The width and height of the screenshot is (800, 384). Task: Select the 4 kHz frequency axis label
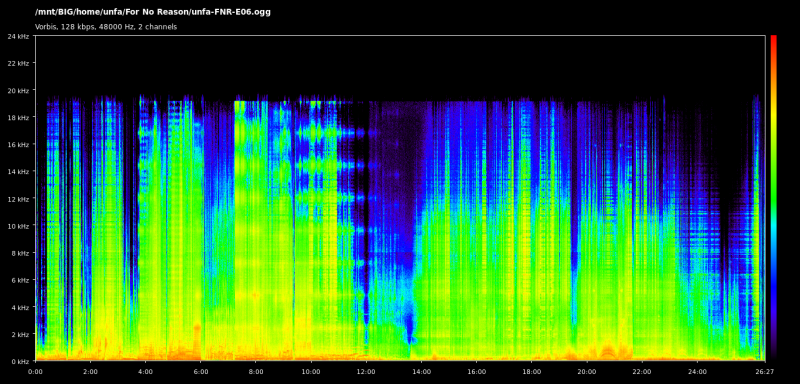[x=20, y=307]
